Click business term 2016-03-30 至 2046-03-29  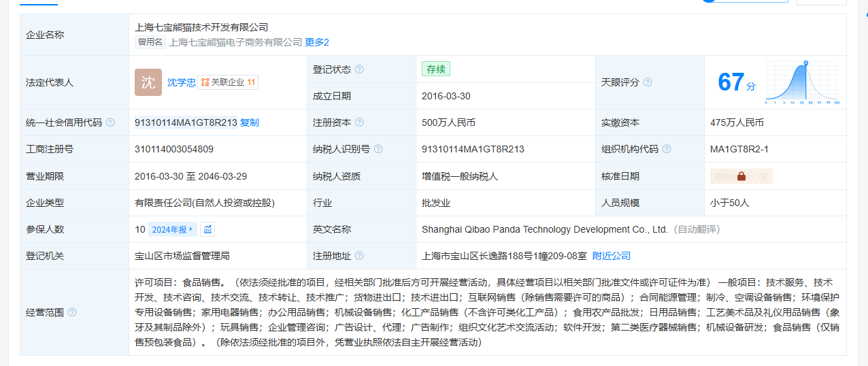tap(191, 176)
